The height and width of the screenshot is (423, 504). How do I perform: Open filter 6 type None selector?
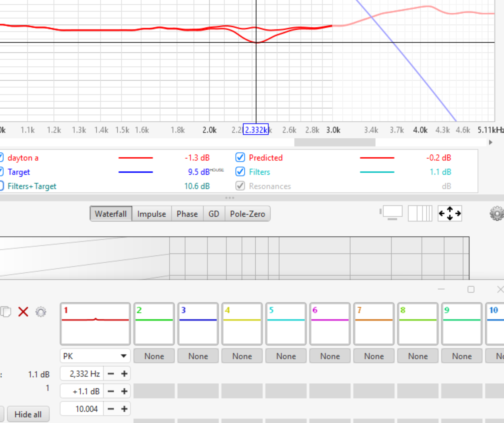coord(330,356)
